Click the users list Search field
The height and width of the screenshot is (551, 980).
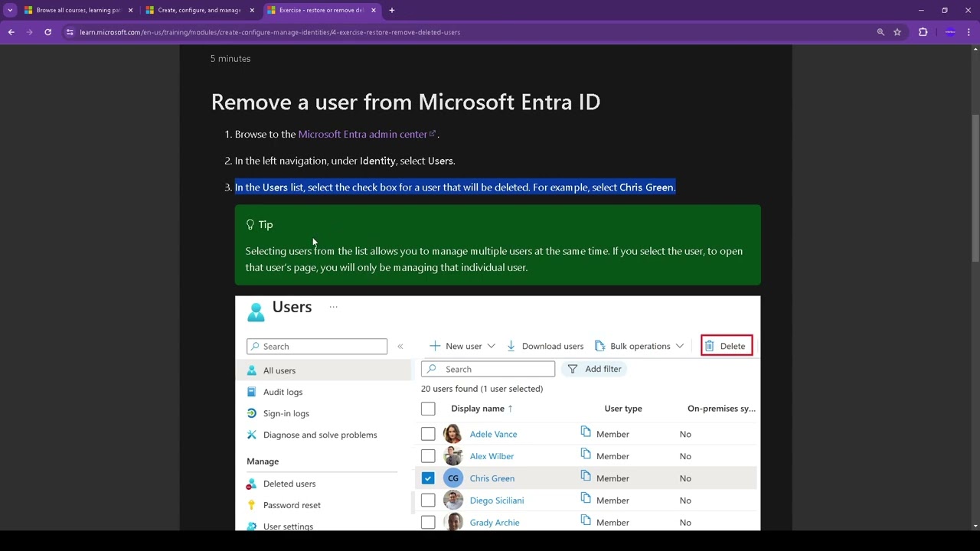[488, 369]
